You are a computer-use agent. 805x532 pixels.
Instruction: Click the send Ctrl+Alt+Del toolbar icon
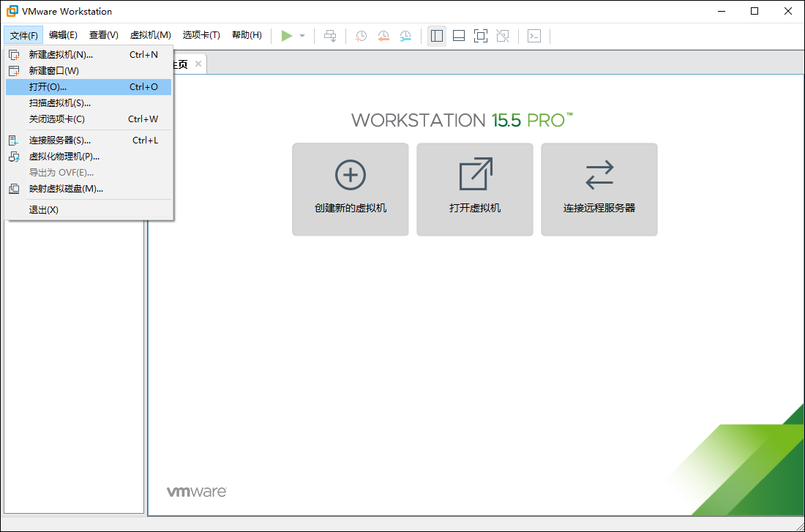pos(330,36)
